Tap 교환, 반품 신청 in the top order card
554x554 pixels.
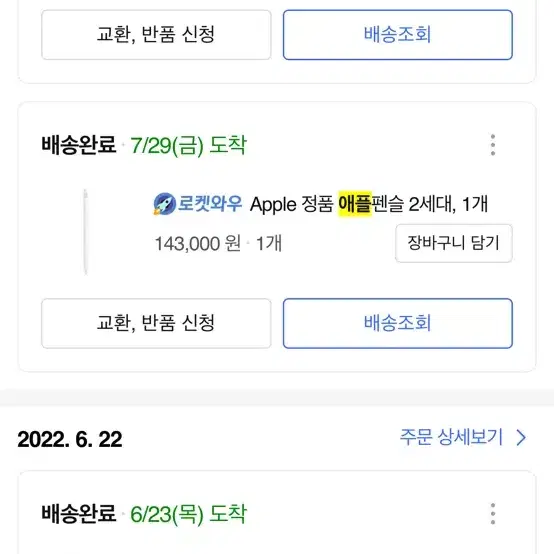(x=156, y=35)
